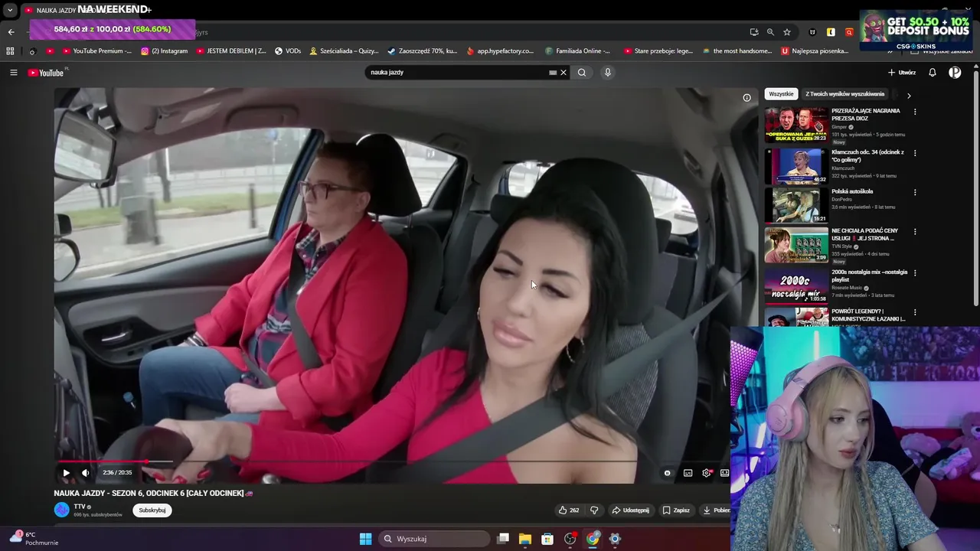The width and height of the screenshot is (980, 551).
Task: Open 'JESTEM DEBILEM' bookmark
Action: pos(231,51)
